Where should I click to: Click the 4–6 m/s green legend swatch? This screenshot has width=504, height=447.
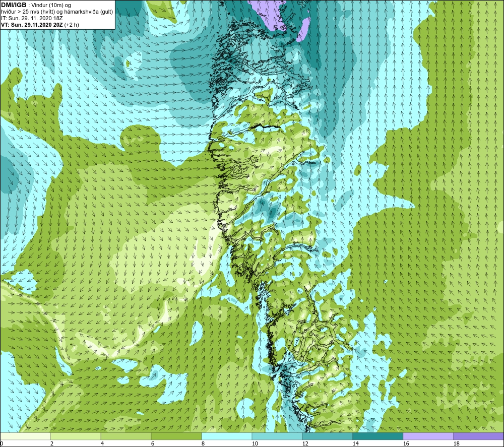point(126,436)
